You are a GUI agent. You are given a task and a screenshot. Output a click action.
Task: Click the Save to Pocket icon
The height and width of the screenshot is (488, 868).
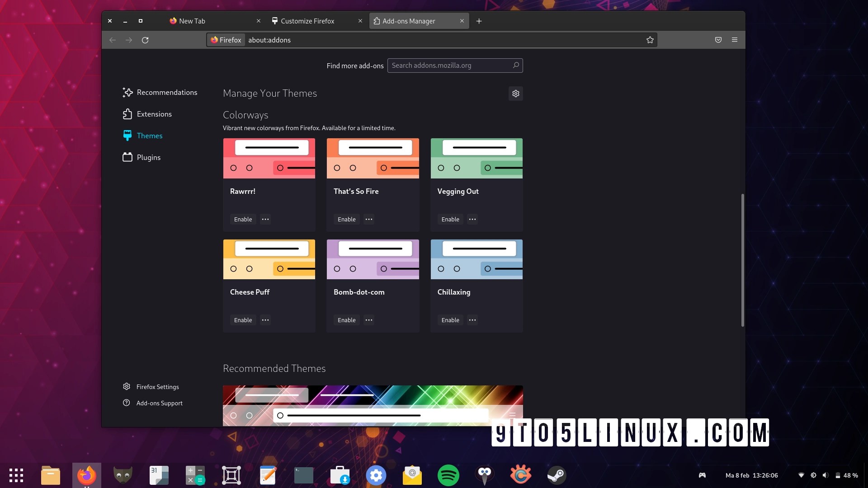pyautogui.click(x=718, y=40)
